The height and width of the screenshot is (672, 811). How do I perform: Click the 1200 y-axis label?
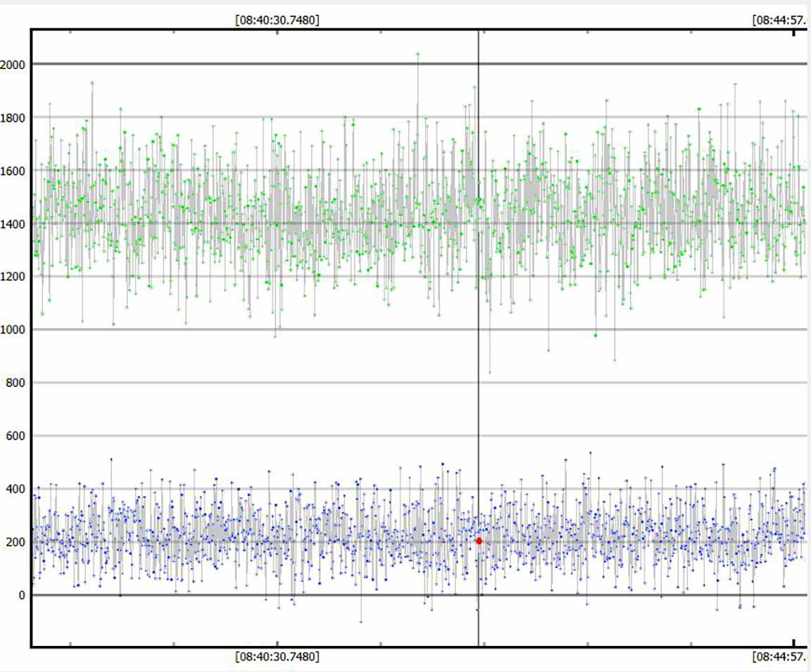13,277
